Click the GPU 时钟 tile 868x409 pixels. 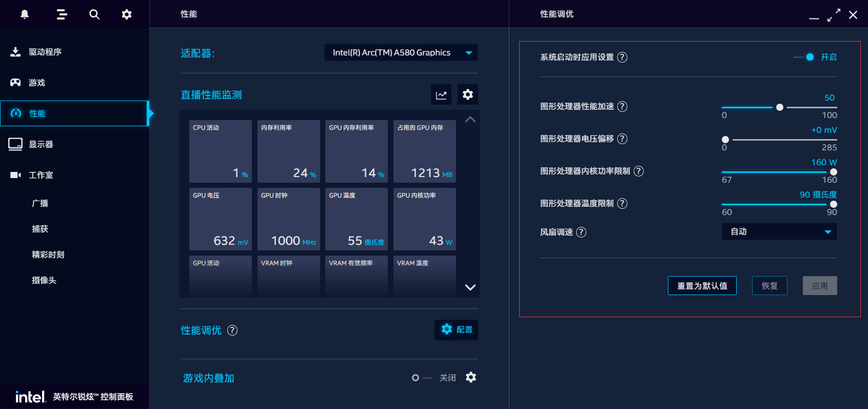click(289, 219)
